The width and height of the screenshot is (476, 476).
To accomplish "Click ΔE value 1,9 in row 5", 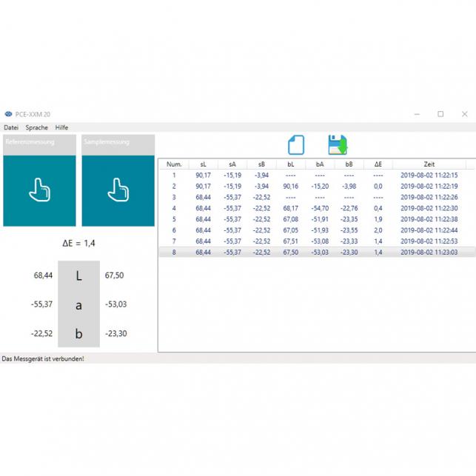I will pos(378,219).
